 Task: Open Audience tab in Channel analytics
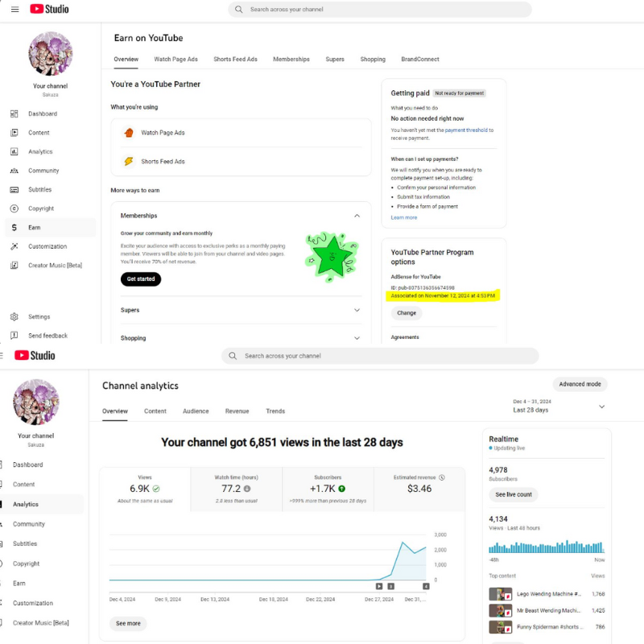pyautogui.click(x=196, y=411)
